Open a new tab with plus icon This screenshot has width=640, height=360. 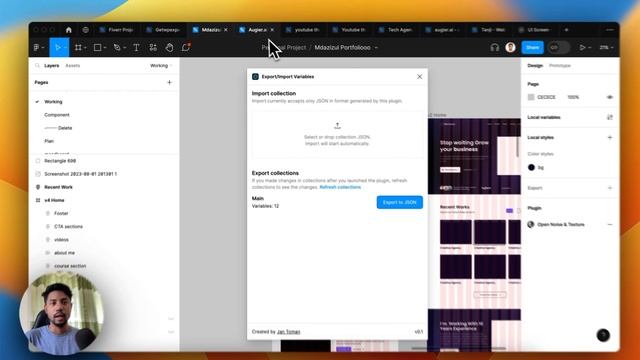coord(566,30)
